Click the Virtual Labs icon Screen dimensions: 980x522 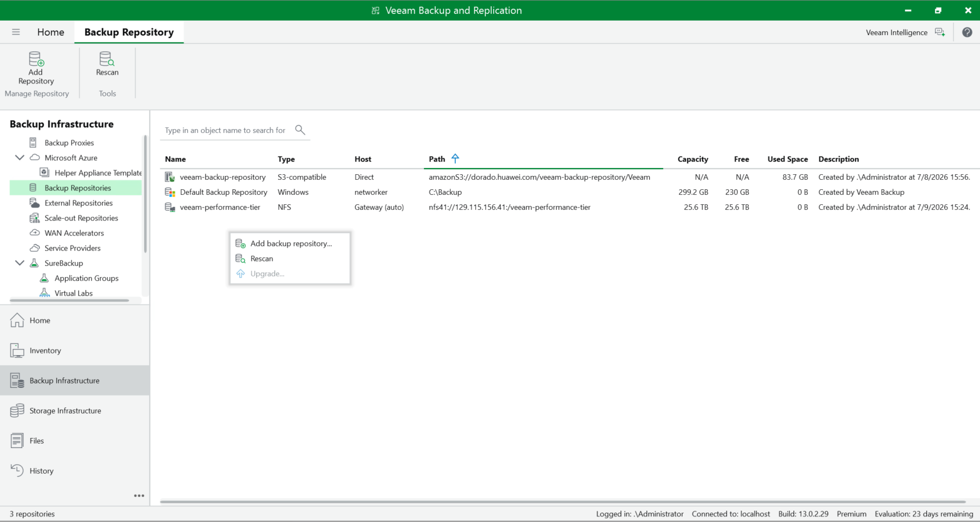[x=44, y=293]
